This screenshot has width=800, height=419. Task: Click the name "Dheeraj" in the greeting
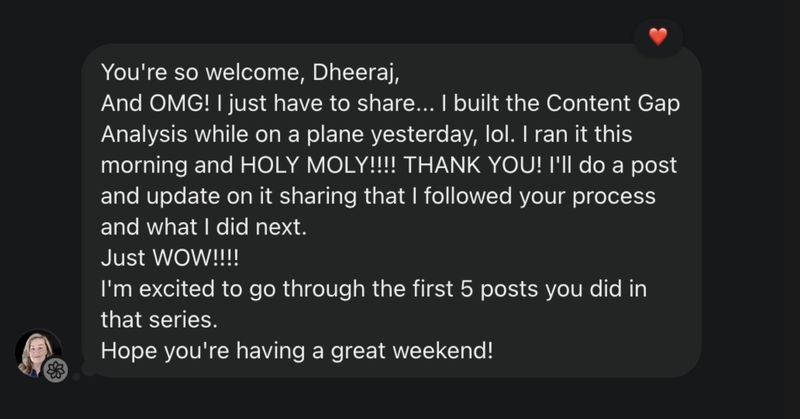coord(353,72)
